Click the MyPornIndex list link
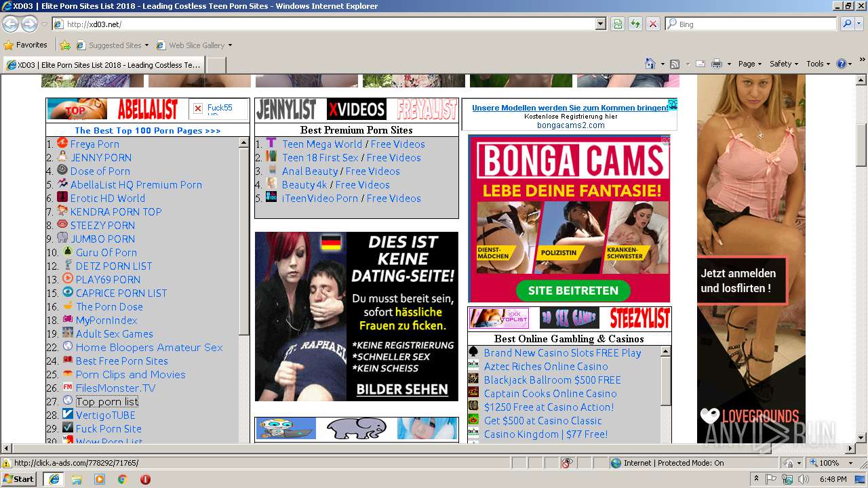Viewport: 868px width, 488px height. [x=106, y=320]
